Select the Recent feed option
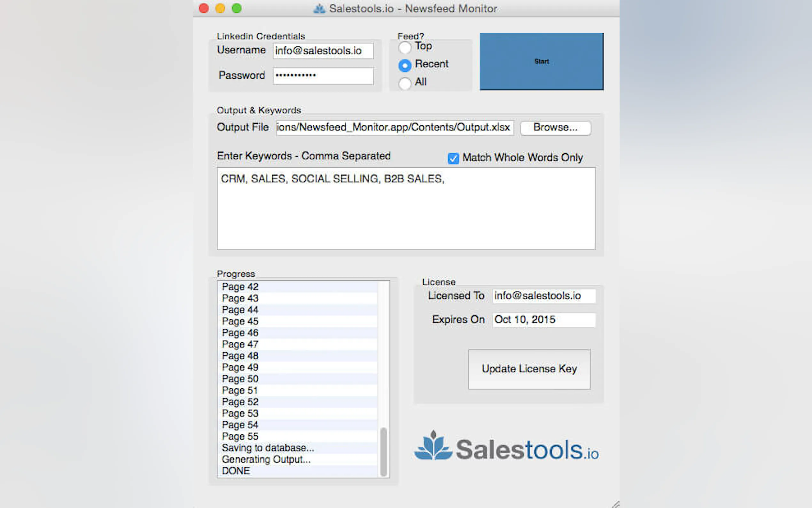 coord(405,66)
